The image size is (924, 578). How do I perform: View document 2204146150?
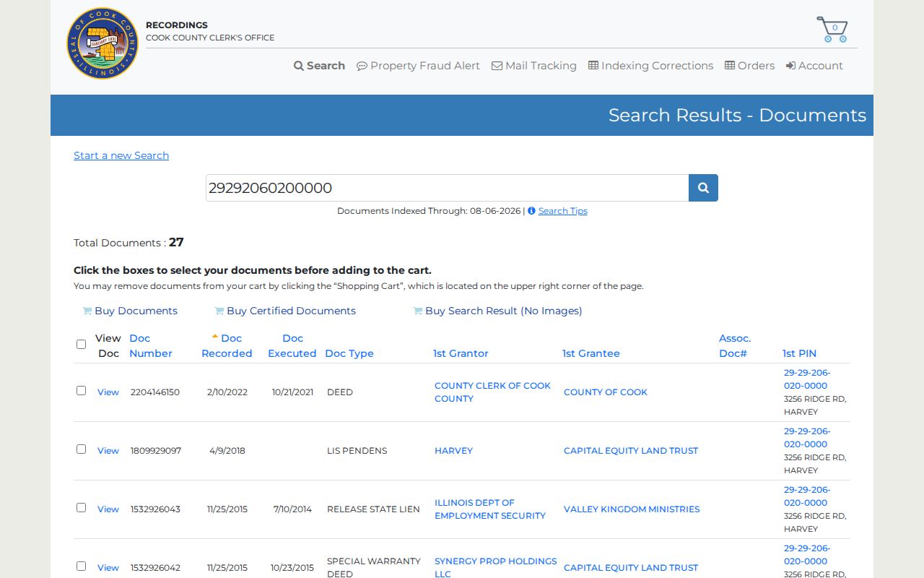(x=108, y=392)
